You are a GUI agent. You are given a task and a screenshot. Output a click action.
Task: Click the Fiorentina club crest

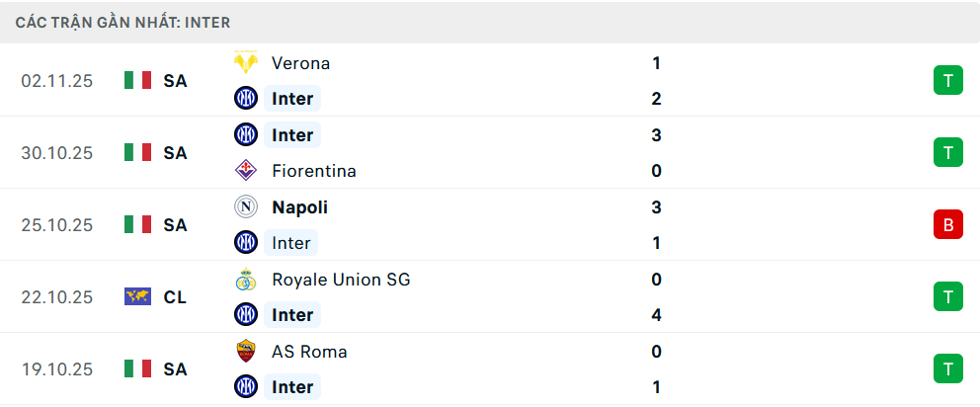click(x=245, y=171)
